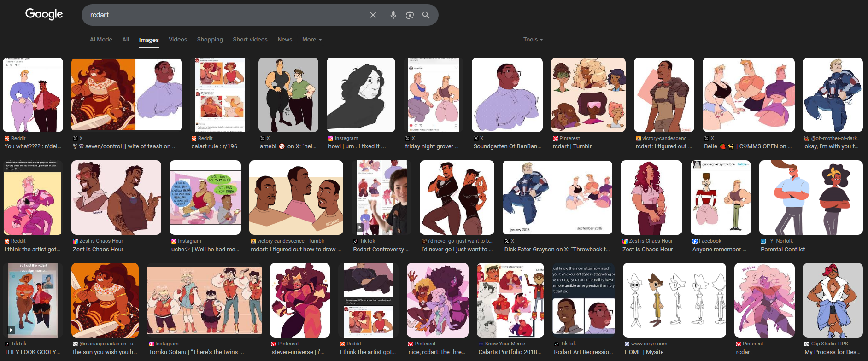This screenshot has height=361, width=868.
Task: Open Google Lens image search icon
Action: pos(410,15)
